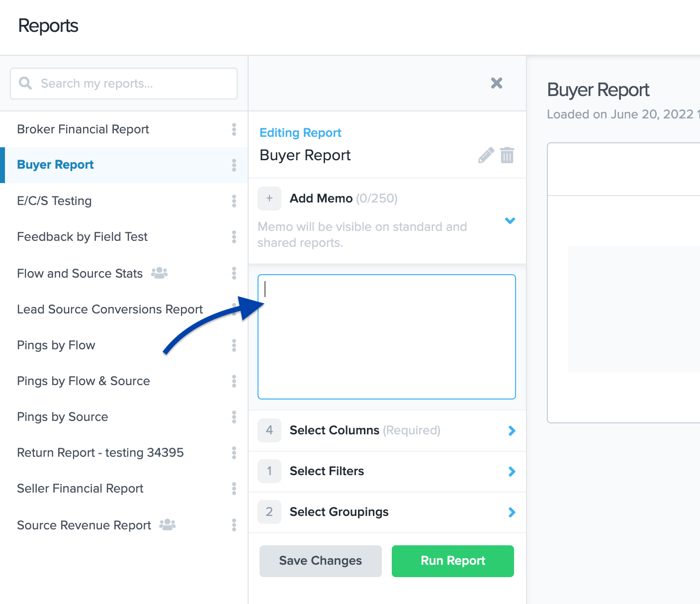Close the Editing Report panel with X

click(x=496, y=83)
